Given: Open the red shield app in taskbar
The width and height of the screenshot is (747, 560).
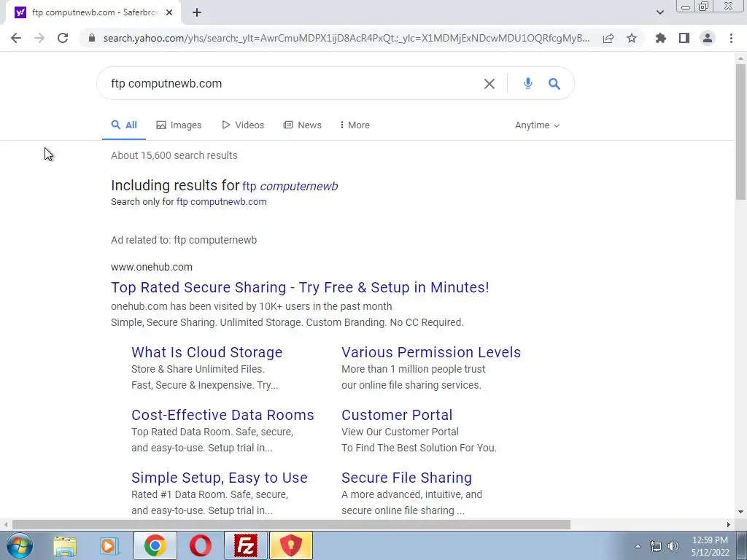Looking at the screenshot, I should pos(291,545).
